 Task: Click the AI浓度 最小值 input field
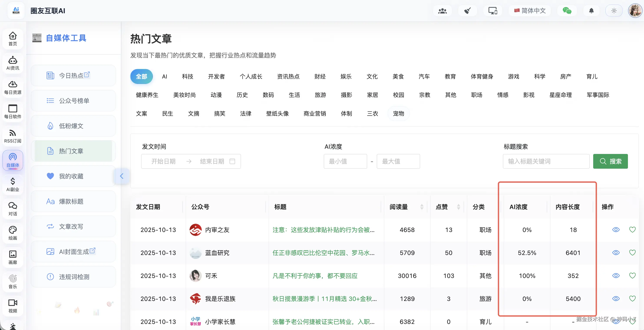345,161
